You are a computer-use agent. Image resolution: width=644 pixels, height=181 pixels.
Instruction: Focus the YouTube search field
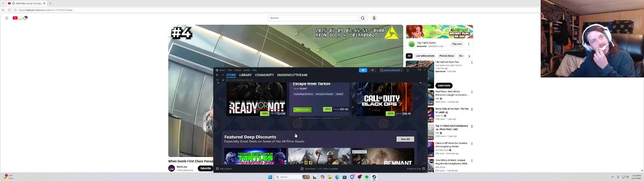[x=312, y=18]
